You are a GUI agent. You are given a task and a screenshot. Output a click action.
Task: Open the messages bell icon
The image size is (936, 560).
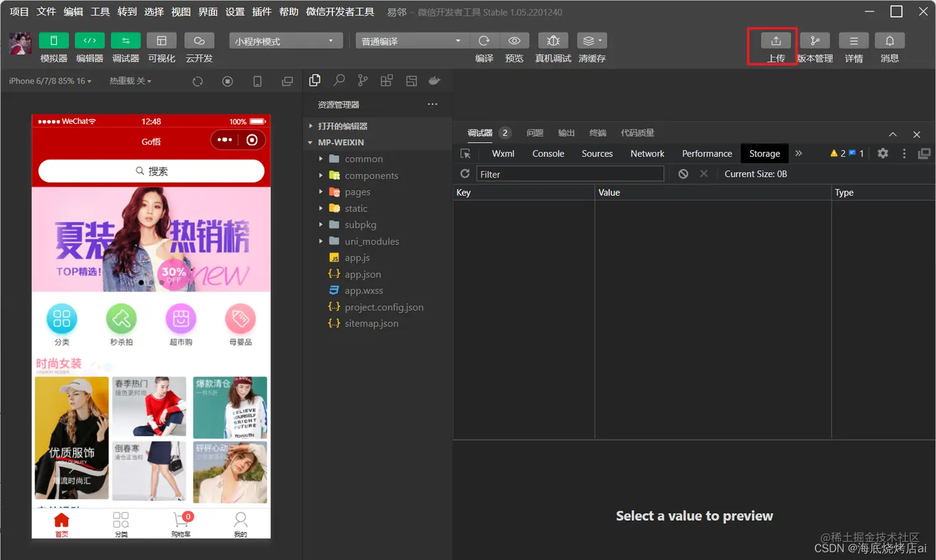tap(890, 41)
